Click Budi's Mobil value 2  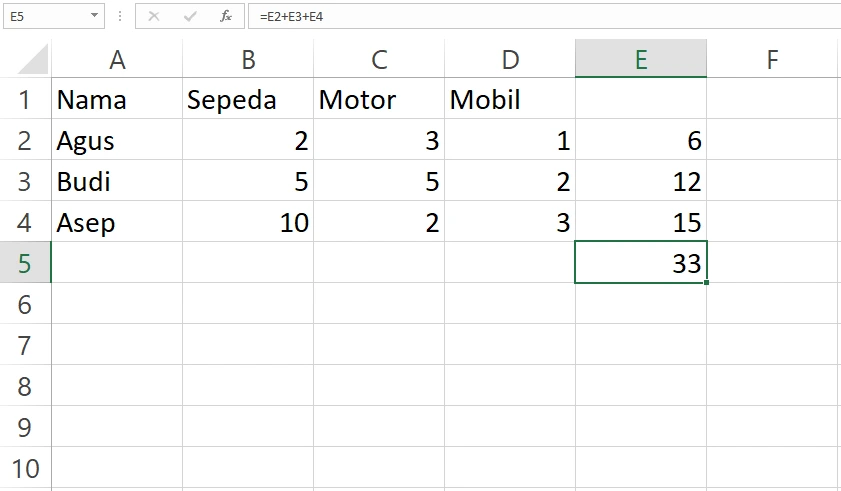[510, 181]
